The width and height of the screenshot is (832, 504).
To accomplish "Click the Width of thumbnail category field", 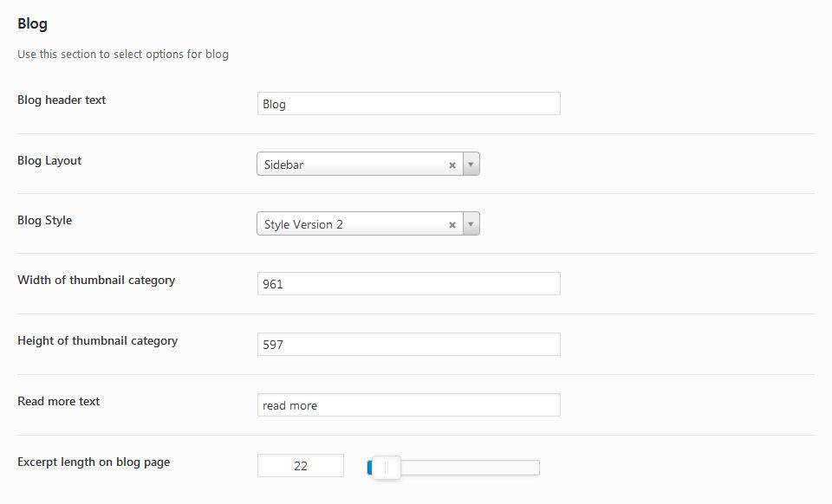I will (x=408, y=284).
